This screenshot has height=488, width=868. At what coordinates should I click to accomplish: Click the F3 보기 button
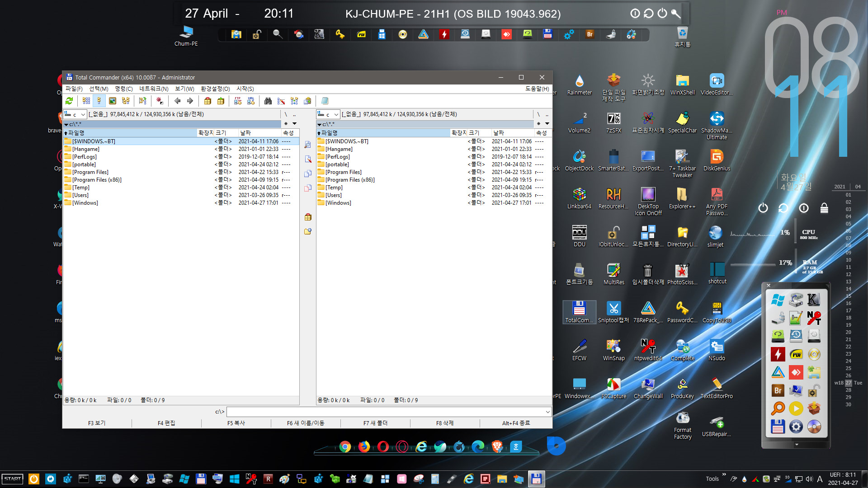click(97, 423)
